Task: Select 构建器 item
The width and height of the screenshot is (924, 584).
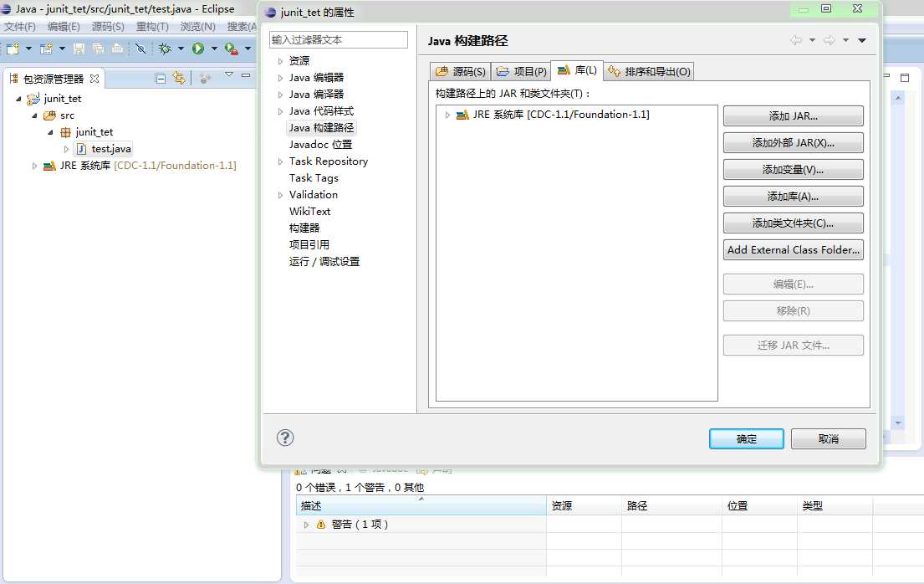Action: tap(304, 228)
